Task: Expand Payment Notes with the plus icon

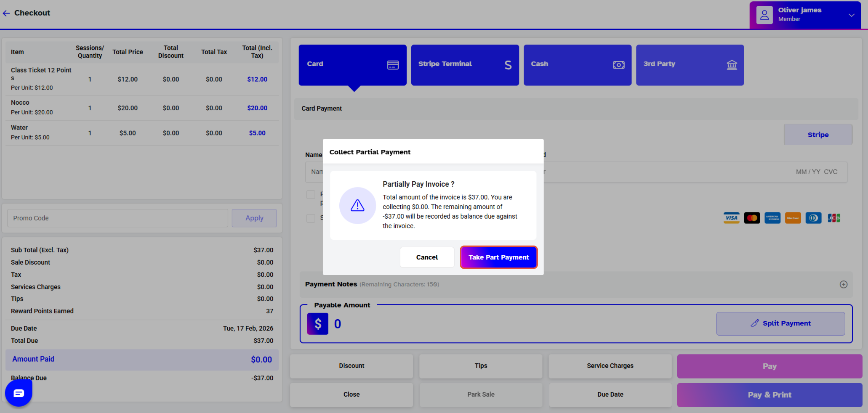Action: pos(844,284)
